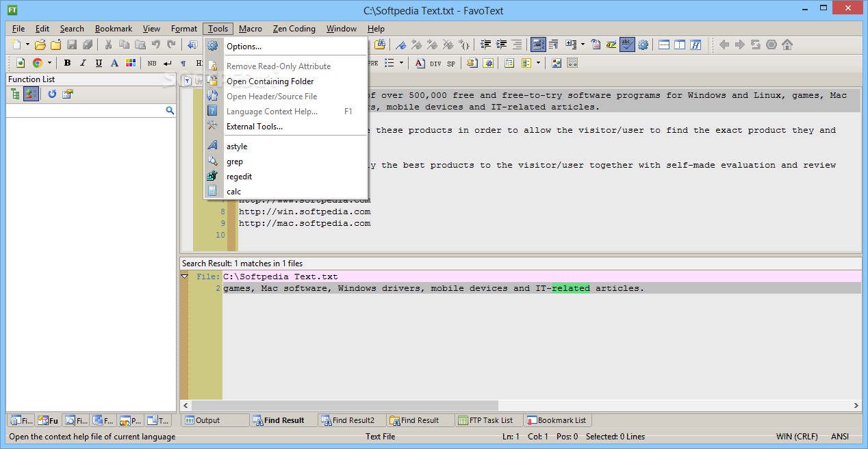Open the Bookmark menu
The image size is (868, 449).
(114, 29)
